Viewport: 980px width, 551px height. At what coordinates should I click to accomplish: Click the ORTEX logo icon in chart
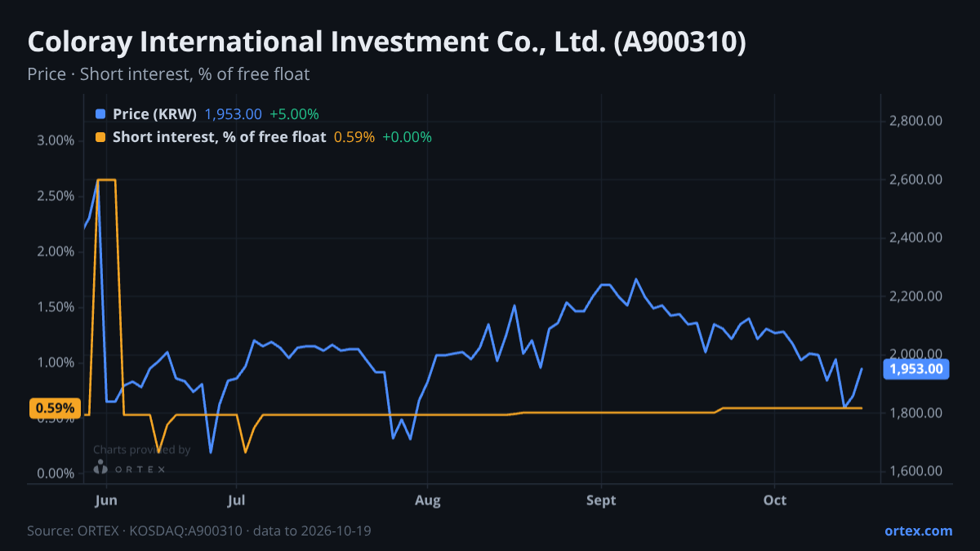coord(100,467)
